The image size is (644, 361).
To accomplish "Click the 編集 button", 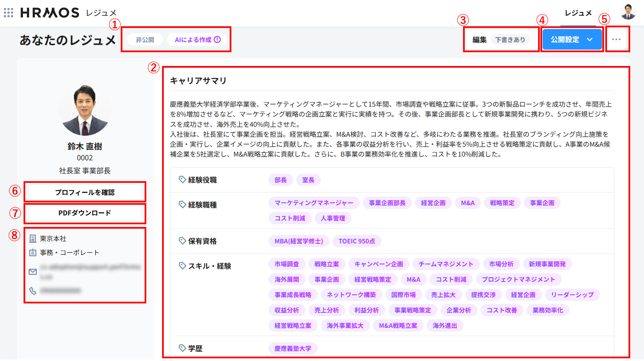I will click(x=479, y=40).
